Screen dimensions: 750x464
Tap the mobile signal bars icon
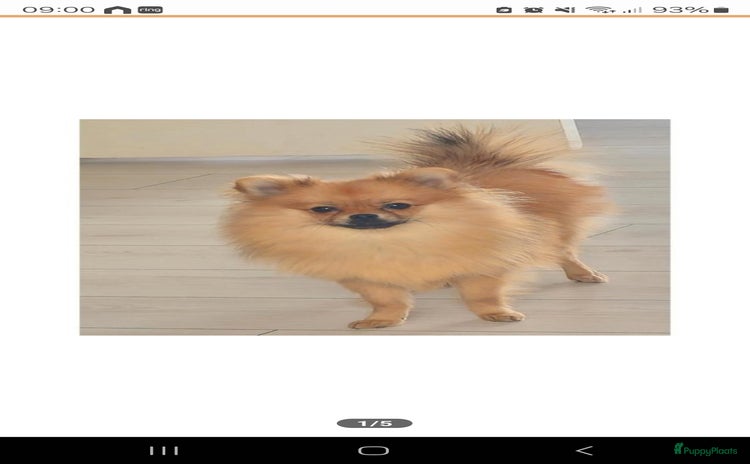coord(632,10)
